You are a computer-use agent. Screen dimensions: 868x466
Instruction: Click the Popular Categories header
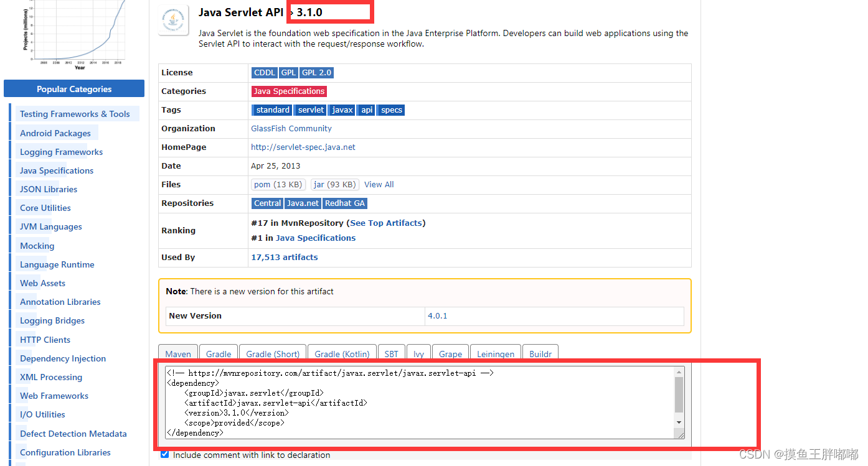pos(74,89)
